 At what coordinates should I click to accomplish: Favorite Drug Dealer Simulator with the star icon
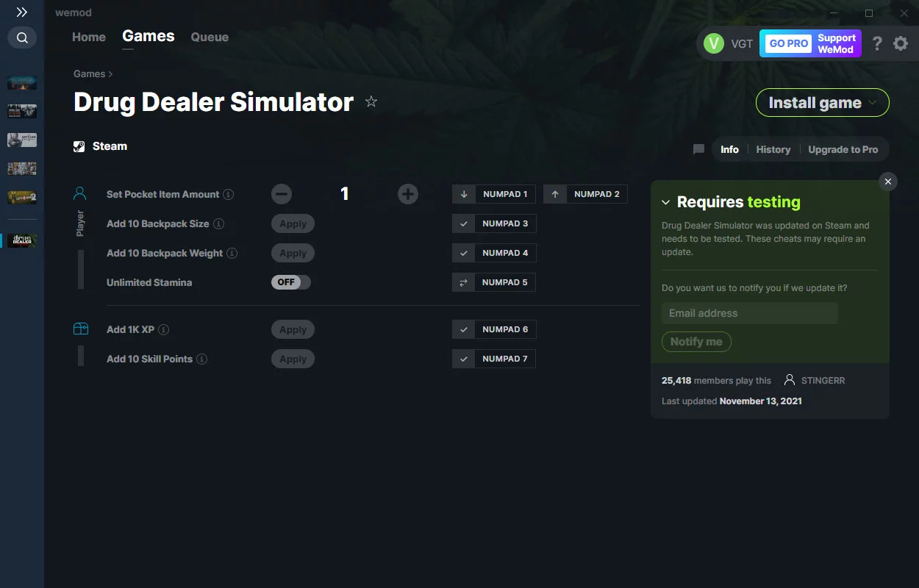[371, 101]
